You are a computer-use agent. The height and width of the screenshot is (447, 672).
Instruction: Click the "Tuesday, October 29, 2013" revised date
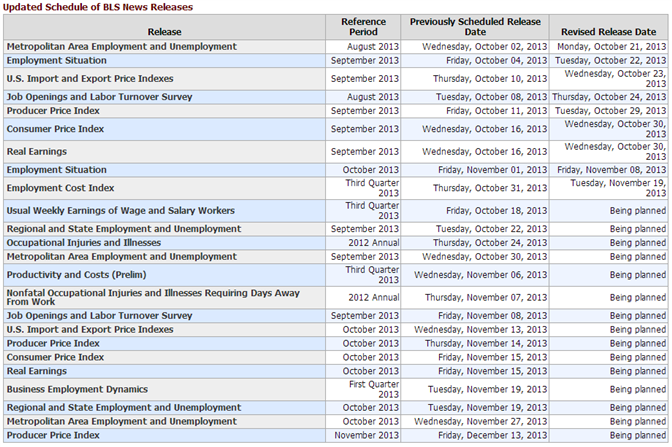coord(611,110)
